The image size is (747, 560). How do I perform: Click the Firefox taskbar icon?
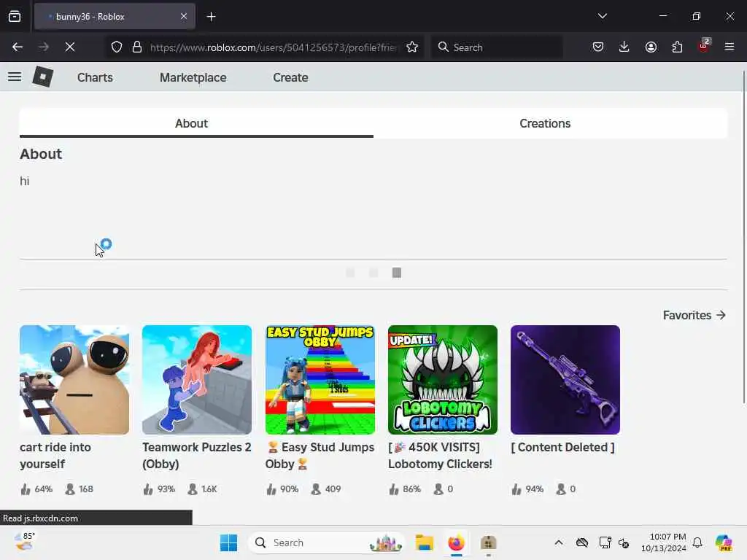[x=457, y=542]
